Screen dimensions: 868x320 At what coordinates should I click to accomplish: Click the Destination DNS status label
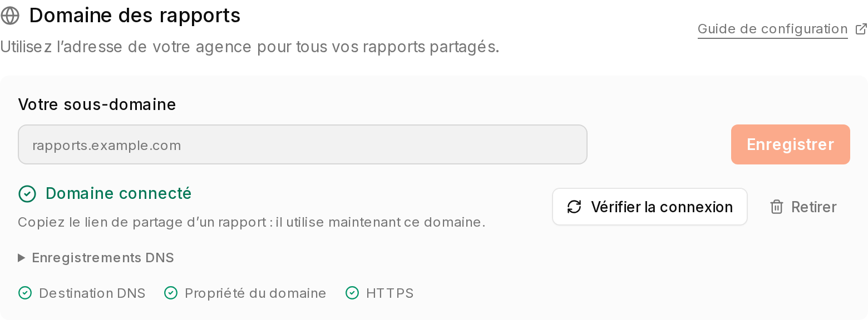point(92,293)
